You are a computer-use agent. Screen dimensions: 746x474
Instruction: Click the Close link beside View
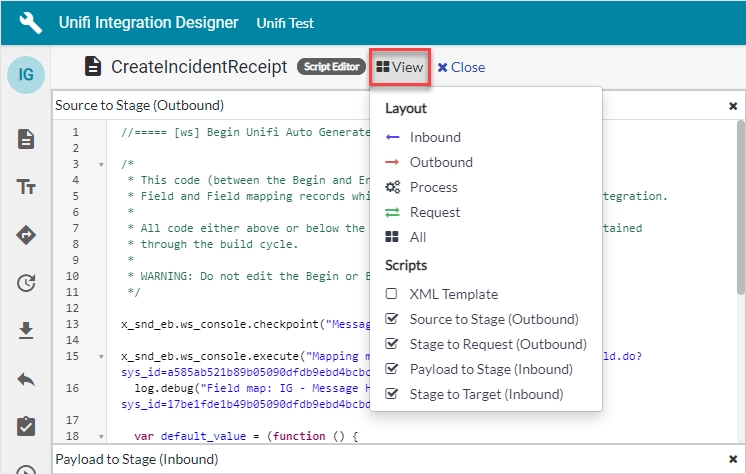(x=461, y=67)
